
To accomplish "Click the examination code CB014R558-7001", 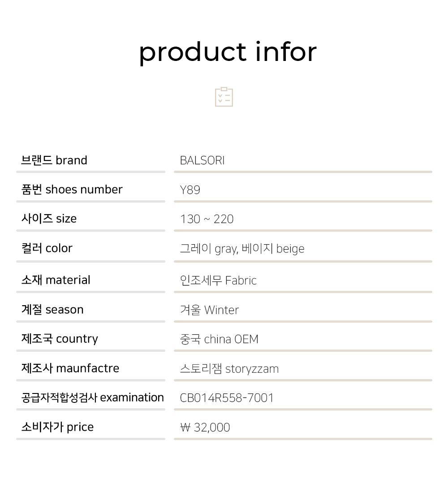I will pyautogui.click(x=227, y=398).
